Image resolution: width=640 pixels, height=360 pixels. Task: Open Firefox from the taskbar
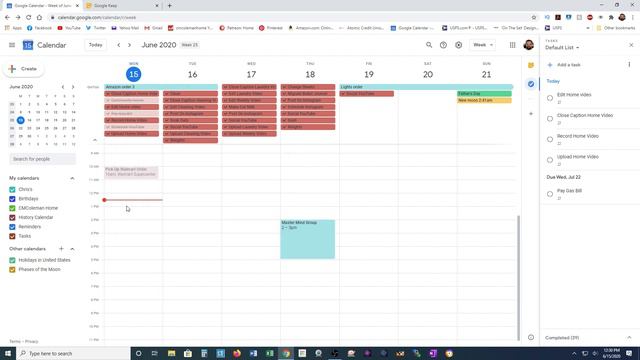237,353
